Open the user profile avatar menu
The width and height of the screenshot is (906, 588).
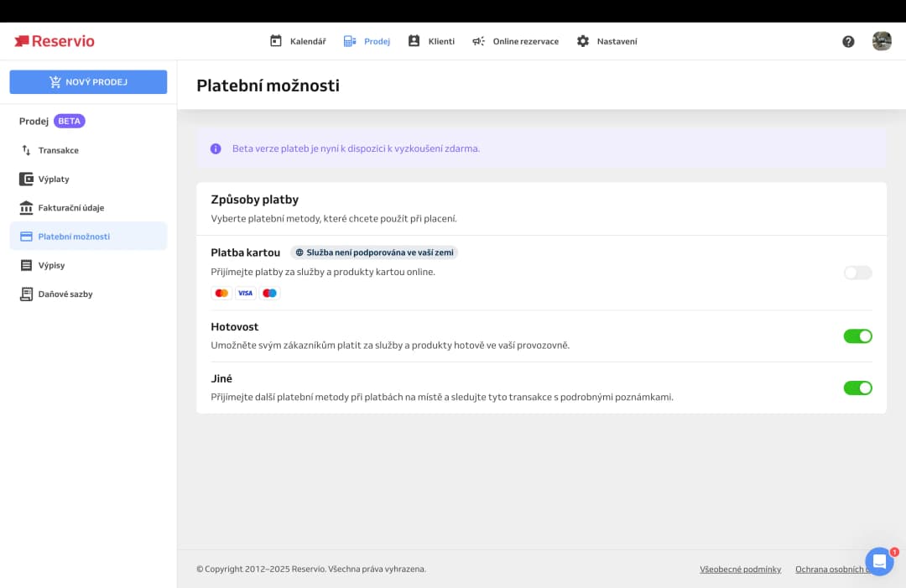(x=882, y=41)
